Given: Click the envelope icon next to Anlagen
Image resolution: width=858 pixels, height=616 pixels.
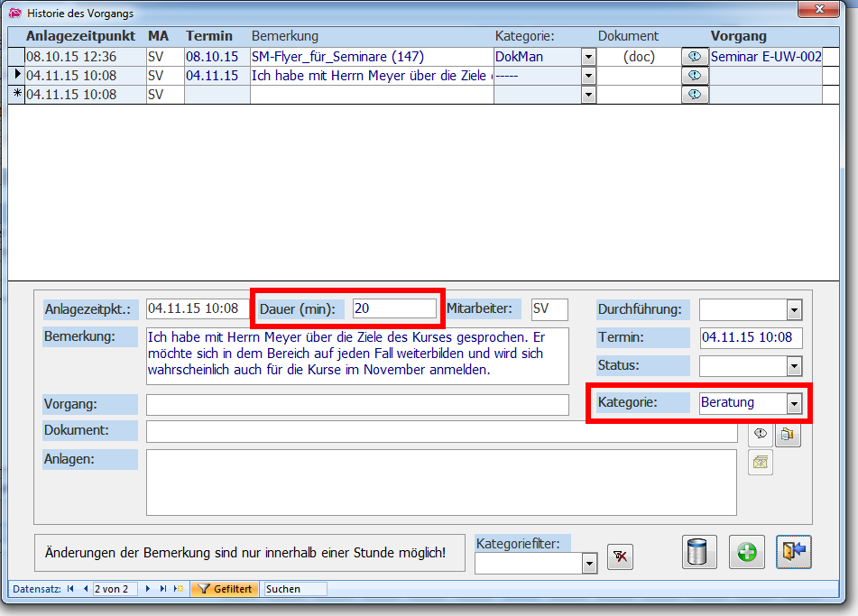Looking at the screenshot, I should pos(761,463).
